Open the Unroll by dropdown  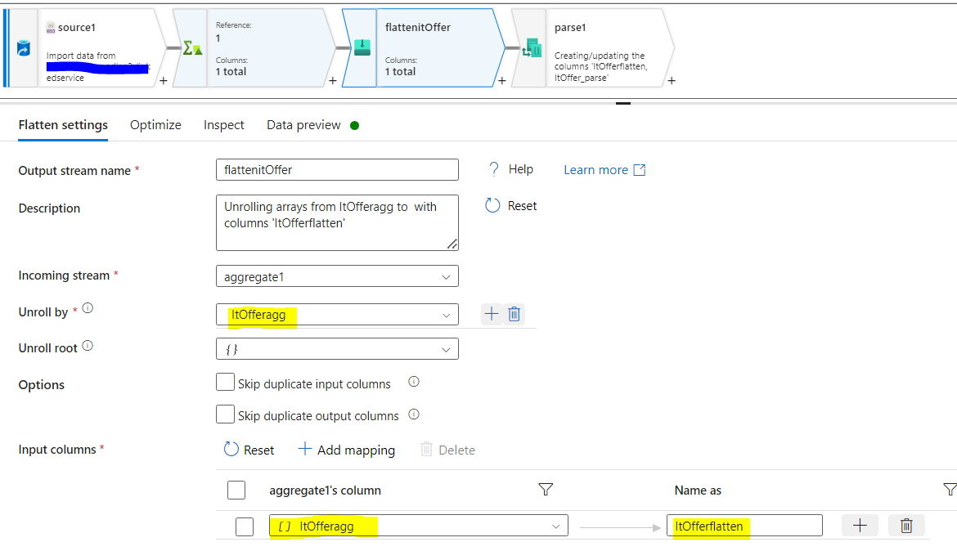point(336,315)
